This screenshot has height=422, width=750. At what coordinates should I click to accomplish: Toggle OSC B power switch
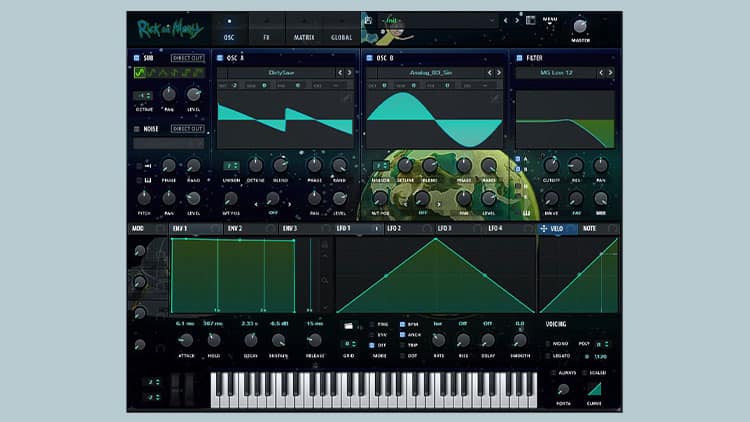coord(369,58)
